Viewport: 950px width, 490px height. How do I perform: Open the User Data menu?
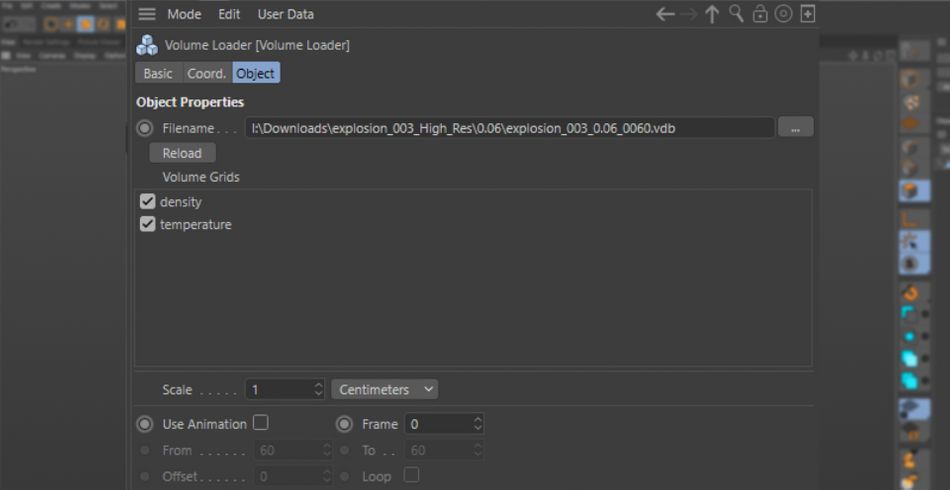tap(285, 14)
